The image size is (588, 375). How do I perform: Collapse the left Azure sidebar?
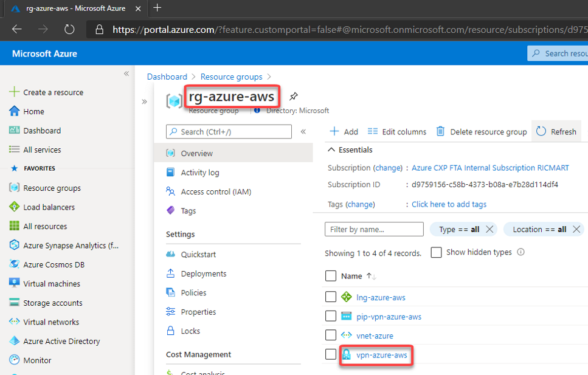click(x=126, y=74)
